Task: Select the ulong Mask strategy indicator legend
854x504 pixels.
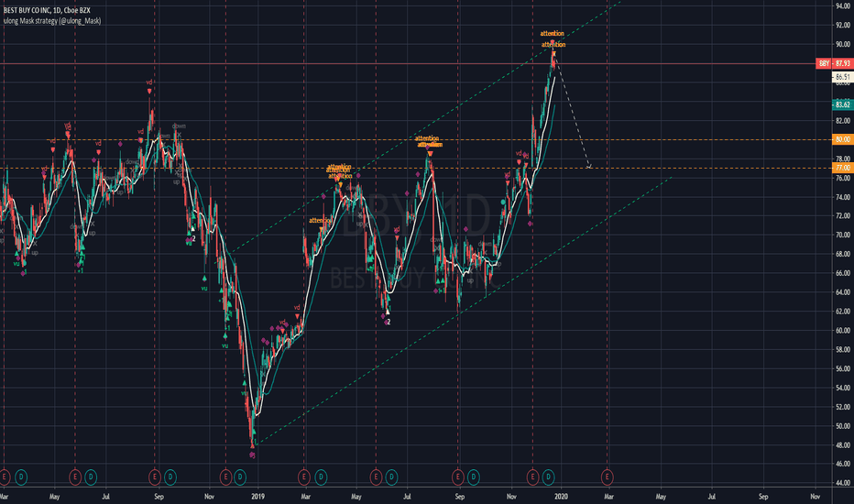Action: pos(52,21)
